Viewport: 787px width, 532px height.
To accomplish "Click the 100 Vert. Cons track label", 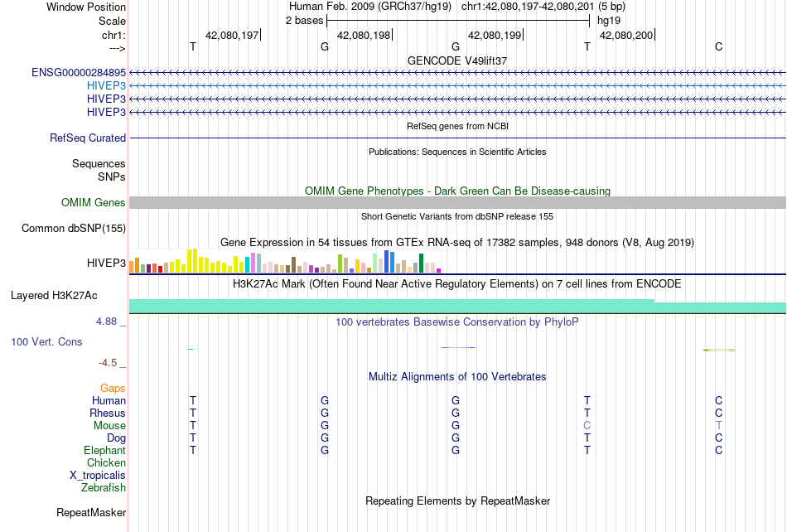I will pos(46,341).
